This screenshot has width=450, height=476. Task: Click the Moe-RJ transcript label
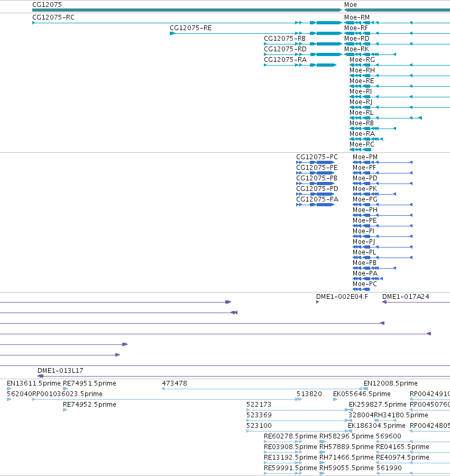(361, 102)
